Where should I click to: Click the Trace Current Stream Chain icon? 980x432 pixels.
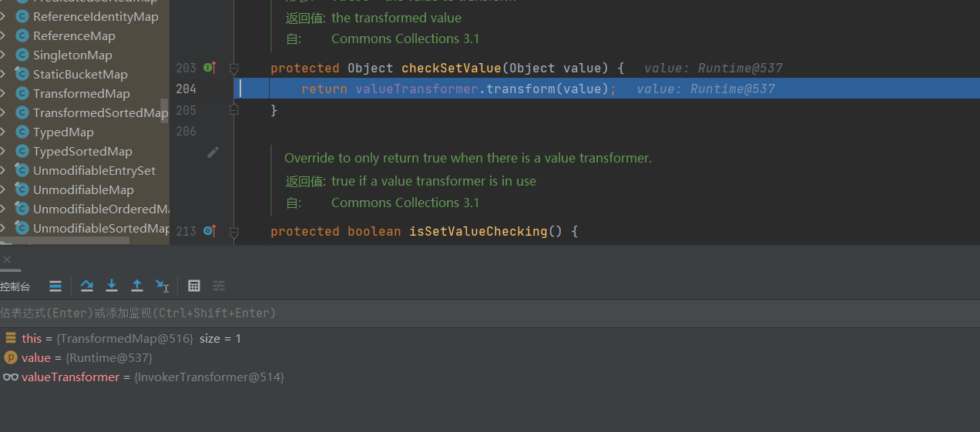click(219, 286)
